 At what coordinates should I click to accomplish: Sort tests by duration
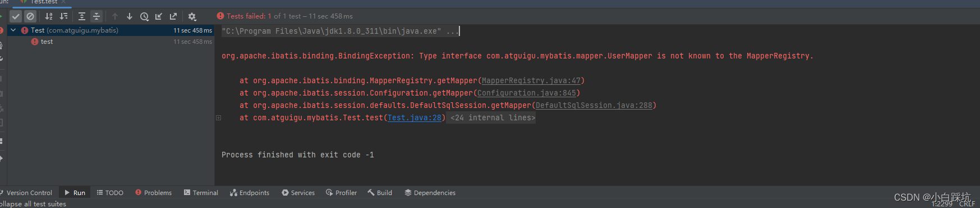(x=63, y=16)
